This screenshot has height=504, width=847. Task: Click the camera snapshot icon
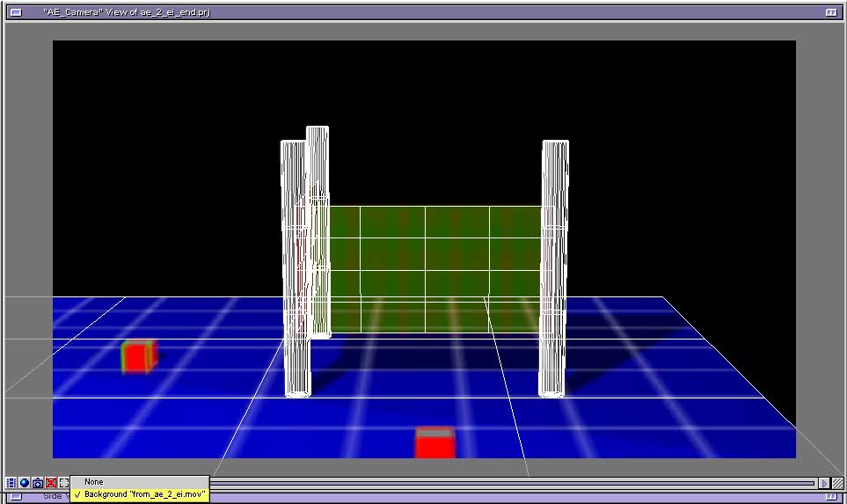tap(38, 483)
